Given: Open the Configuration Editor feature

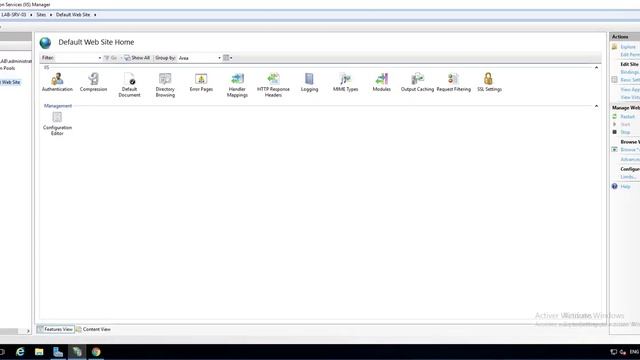Looking at the screenshot, I should click(57, 124).
